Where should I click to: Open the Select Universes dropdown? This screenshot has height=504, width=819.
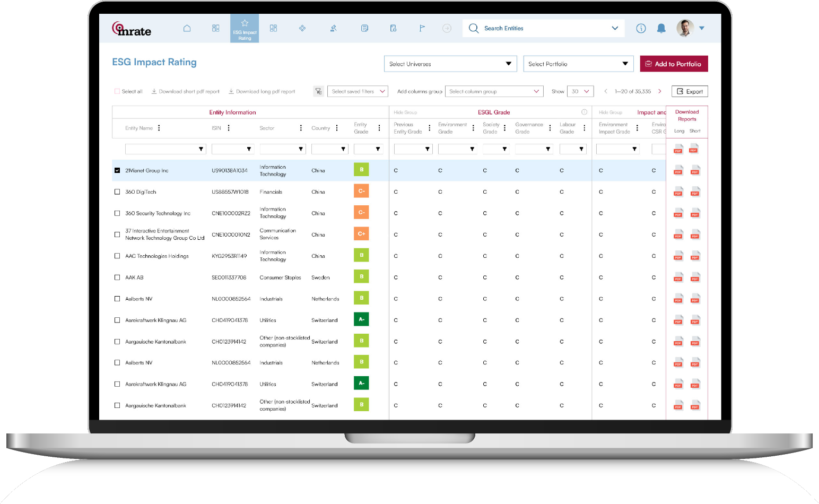(x=450, y=64)
